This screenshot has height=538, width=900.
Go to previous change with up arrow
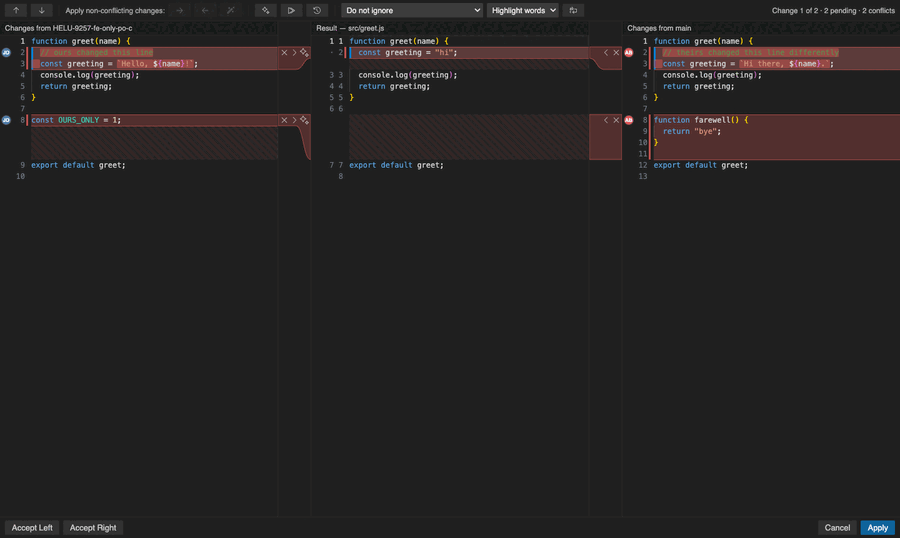16,10
